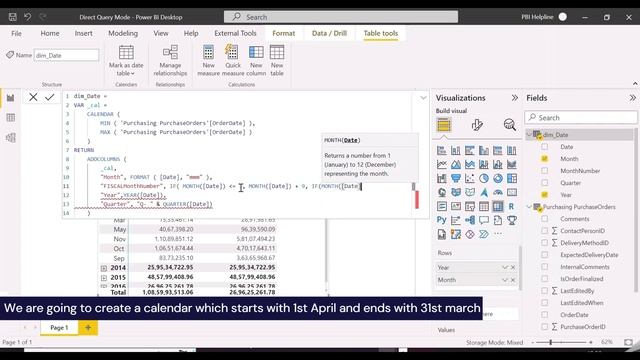Viewport: 640px width, 360px height.
Task: Add a new report page
Action: click(x=88, y=327)
